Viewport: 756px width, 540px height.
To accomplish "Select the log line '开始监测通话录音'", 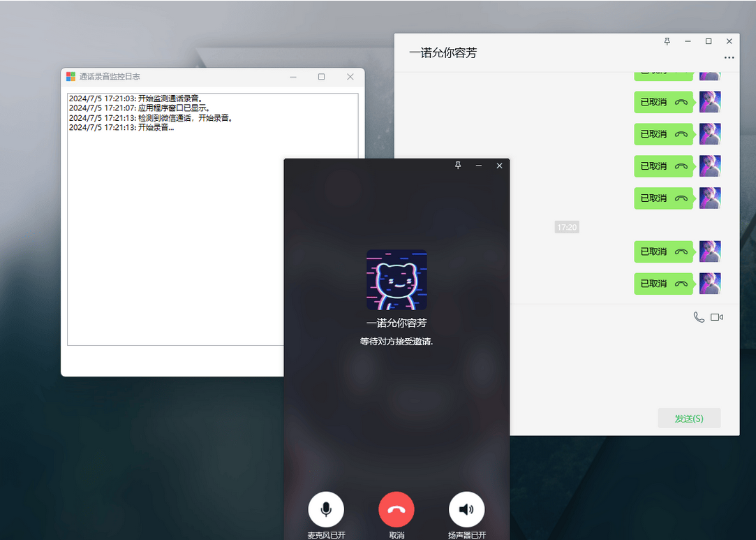I will pos(136,98).
